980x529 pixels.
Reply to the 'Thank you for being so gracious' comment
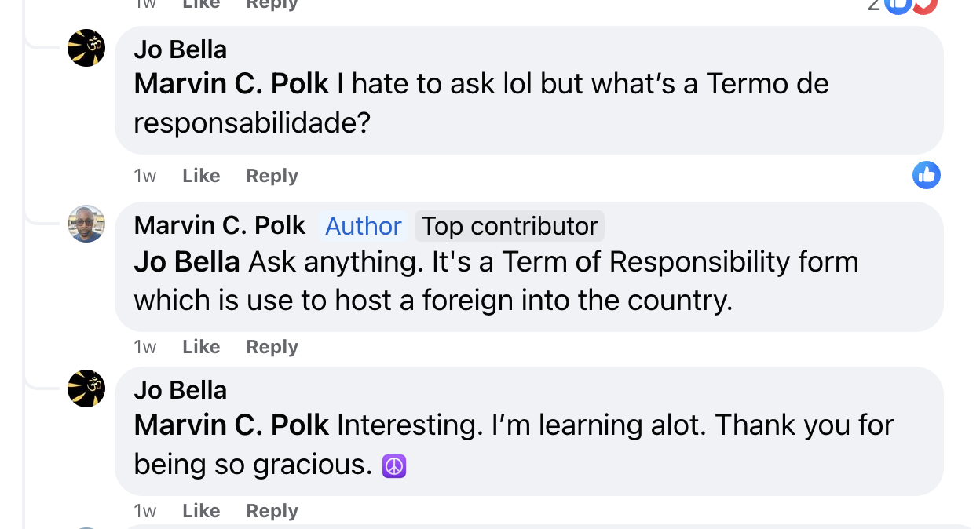(272, 511)
